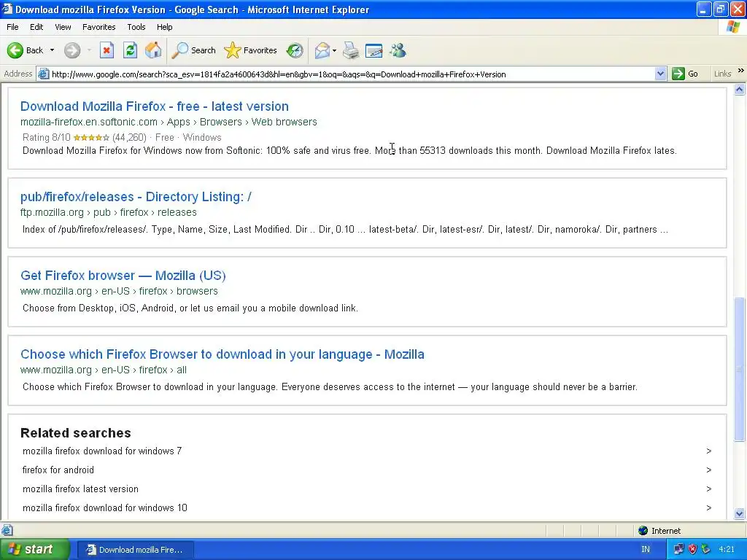Open Choose which Firefox Browser to download link
The image size is (747, 560).
[x=222, y=354]
